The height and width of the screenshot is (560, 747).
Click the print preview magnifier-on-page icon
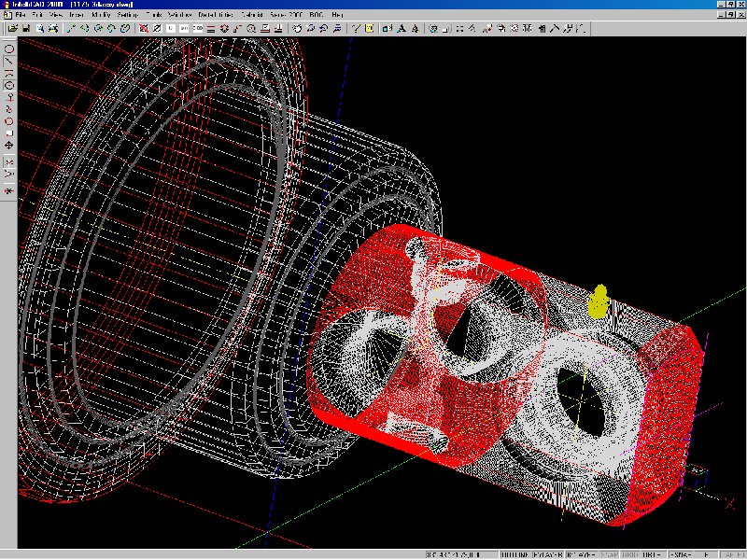(x=40, y=29)
